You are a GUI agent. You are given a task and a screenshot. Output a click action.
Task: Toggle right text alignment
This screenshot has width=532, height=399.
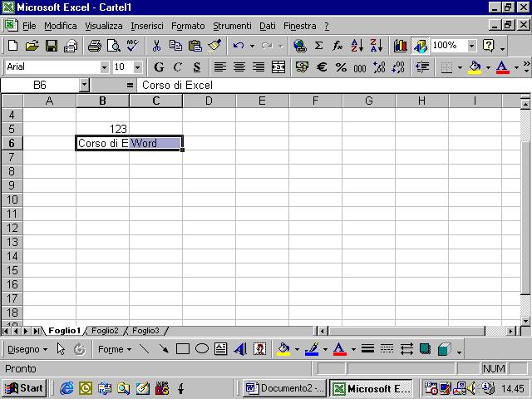pyautogui.click(x=259, y=67)
